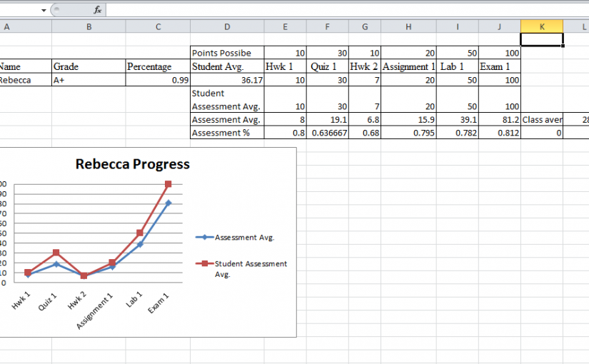Select the Rebecca Progress chart title
Image resolution: width=589 pixels, height=364 pixels.
[133, 164]
